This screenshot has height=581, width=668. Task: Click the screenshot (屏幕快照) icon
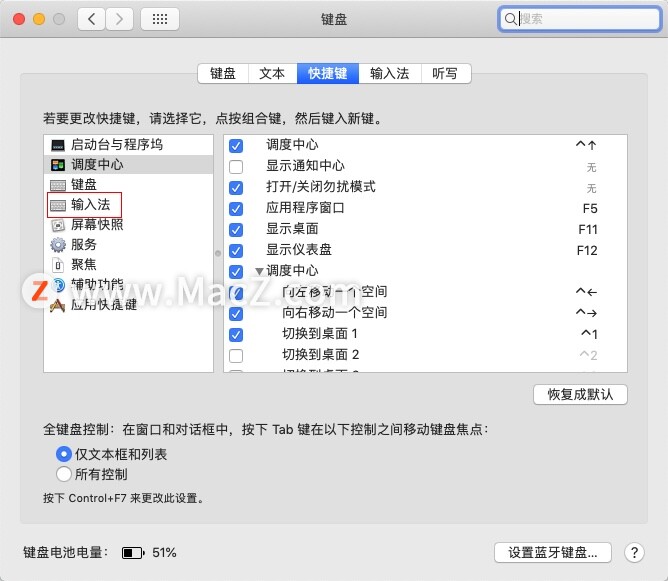58,225
